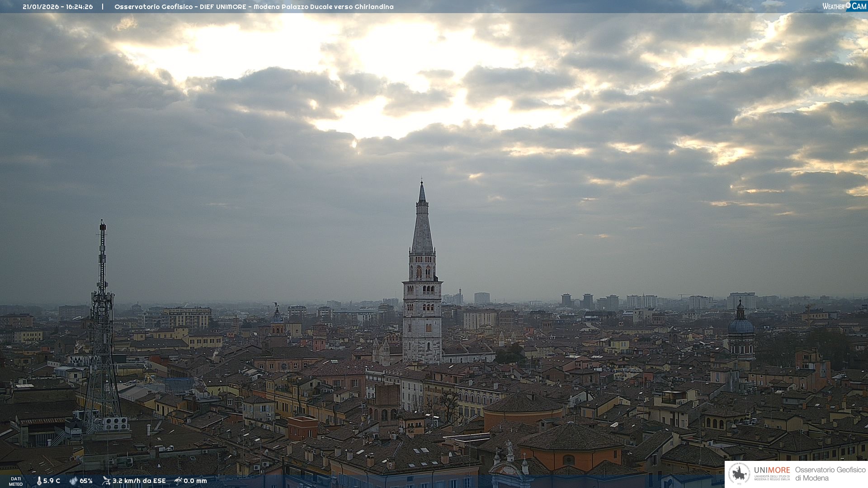The image size is (868, 488).
Task: Click the DATI METEO label
Action: tap(16, 481)
